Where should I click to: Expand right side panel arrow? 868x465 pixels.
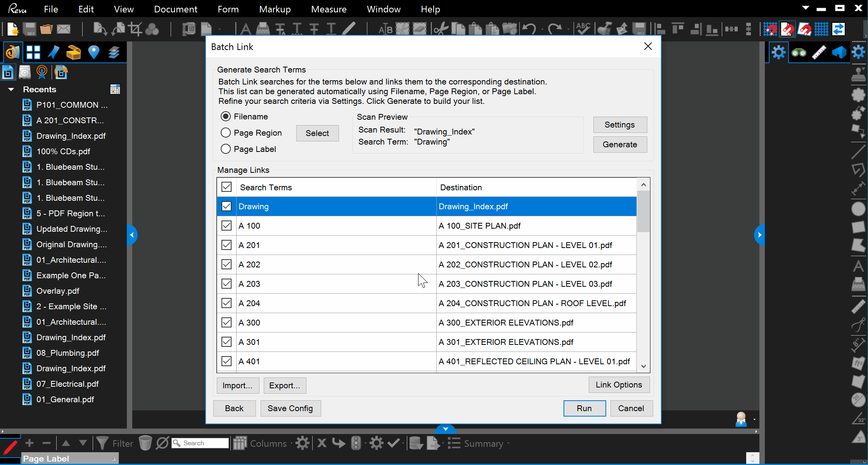click(x=759, y=234)
